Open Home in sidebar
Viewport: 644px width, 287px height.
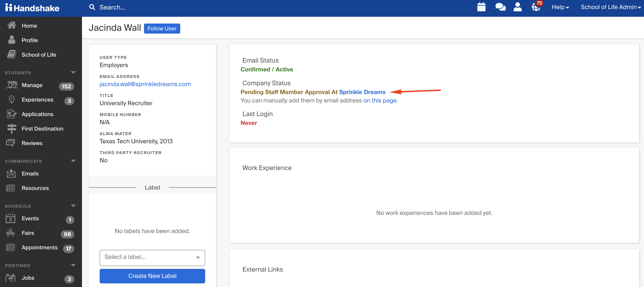pyautogui.click(x=29, y=26)
